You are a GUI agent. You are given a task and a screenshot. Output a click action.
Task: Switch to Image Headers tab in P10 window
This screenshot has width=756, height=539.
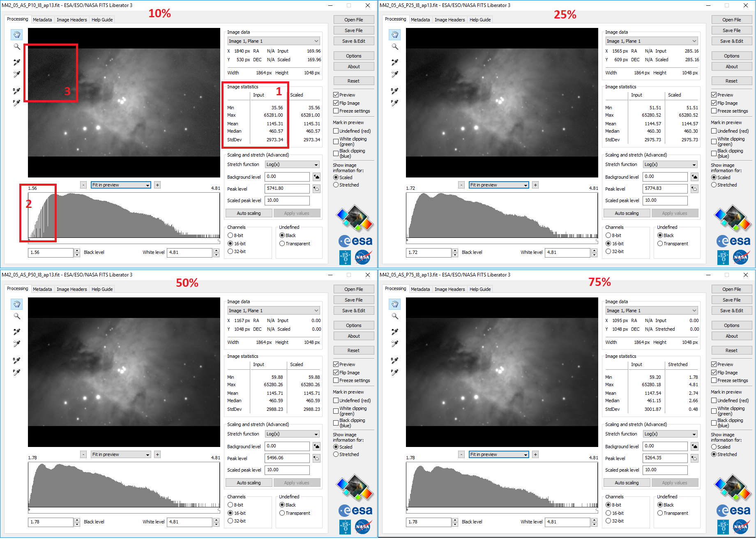pyautogui.click(x=72, y=20)
